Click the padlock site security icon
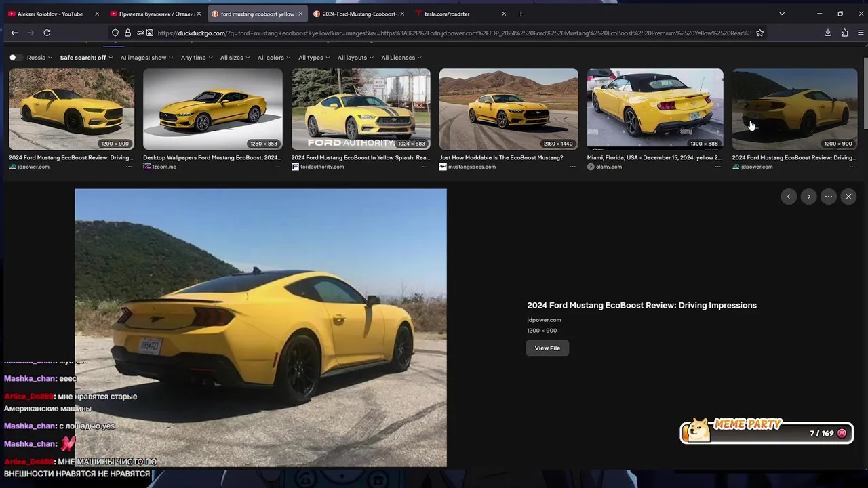Viewport: 868px width, 488px height. (x=127, y=33)
